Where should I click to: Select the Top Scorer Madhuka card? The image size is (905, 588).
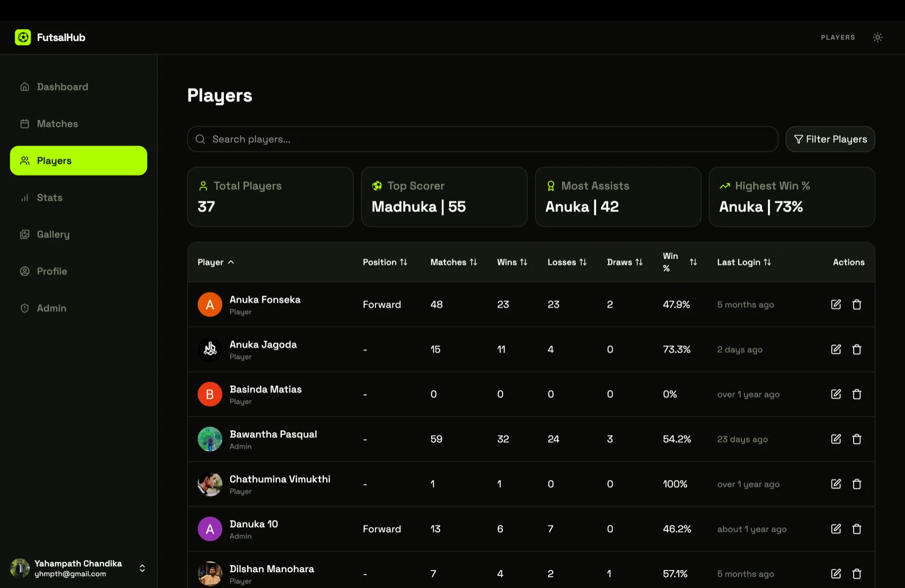pyautogui.click(x=444, y=197)
